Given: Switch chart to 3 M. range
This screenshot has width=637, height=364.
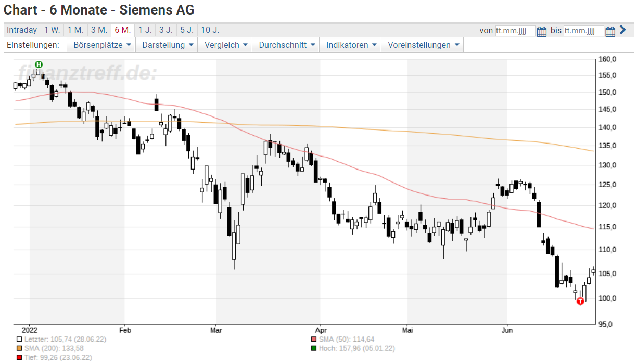Looking at the screenshot, I should 99,30.
